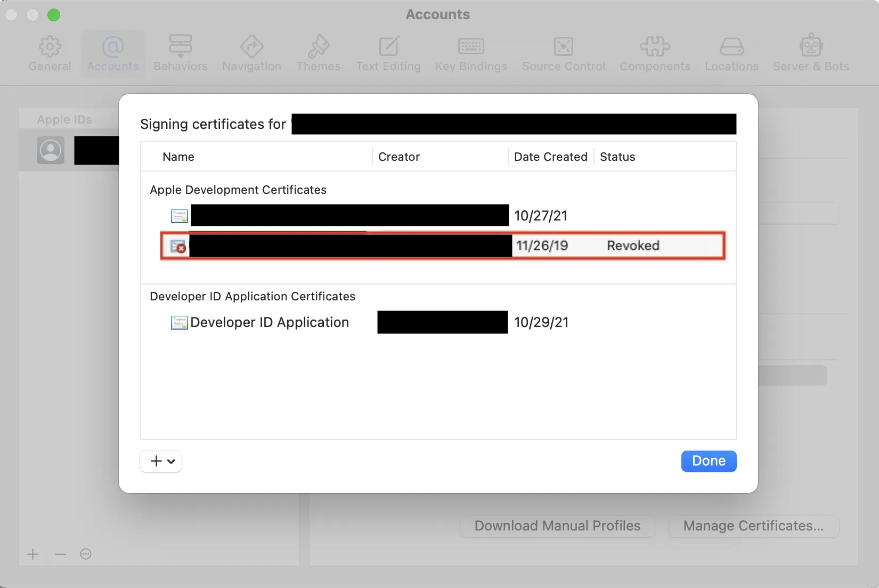Open the General preferences pane

(x=50, y=54)
